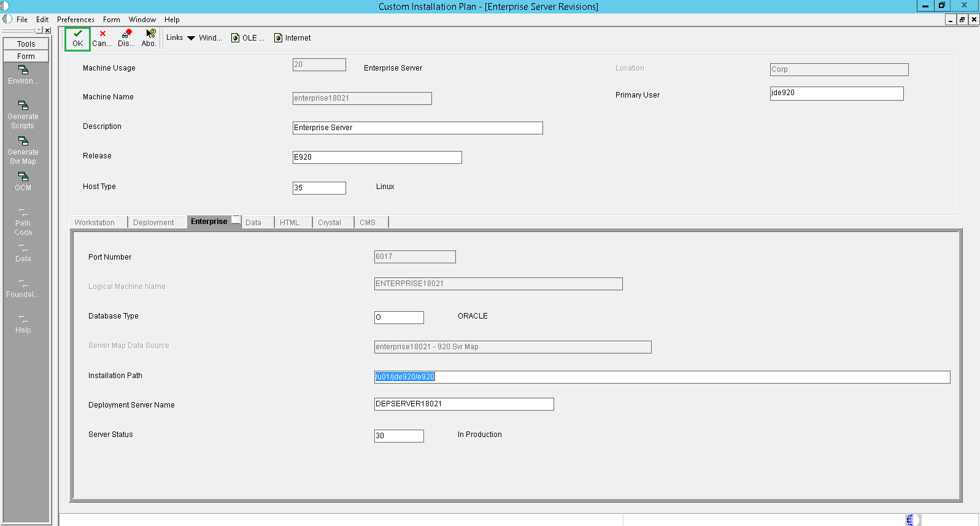
Task: Restore the inner child window
Action: click(x=962, y=20)
